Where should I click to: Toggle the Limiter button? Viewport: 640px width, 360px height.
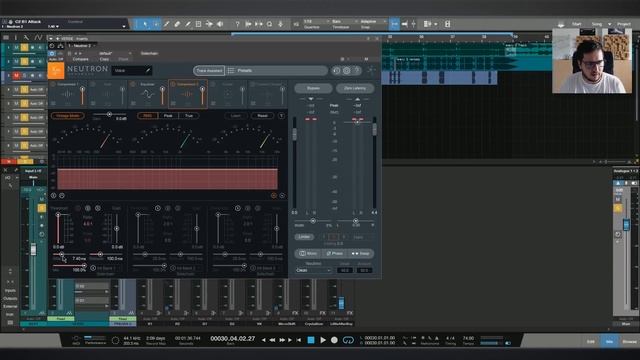point(304,237)
